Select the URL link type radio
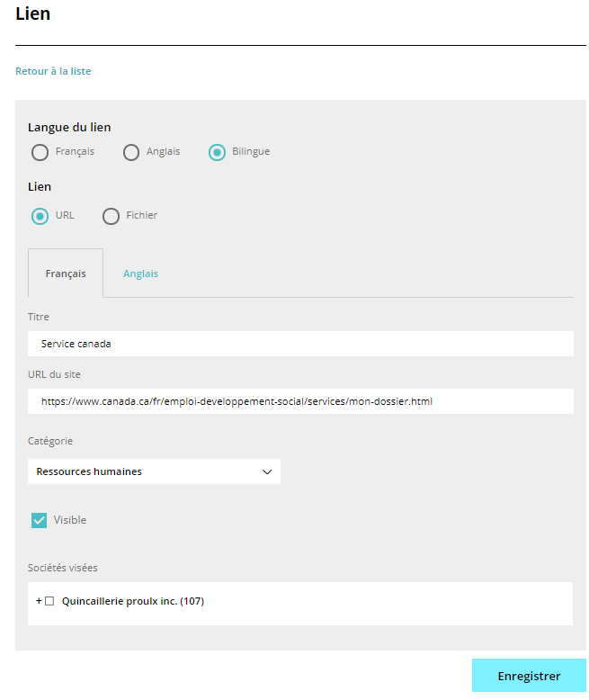Viewport: 589px width, 700px height. [40, 216]
